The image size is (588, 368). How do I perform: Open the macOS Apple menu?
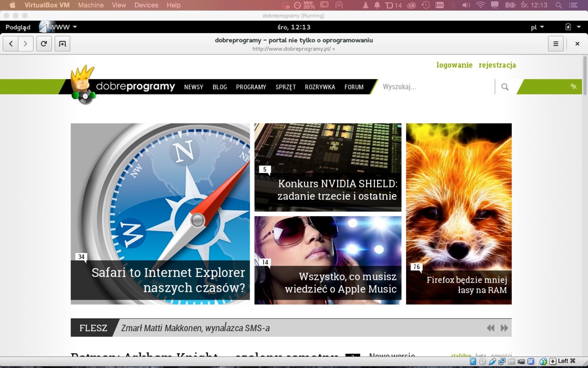[x=13, y=5]
